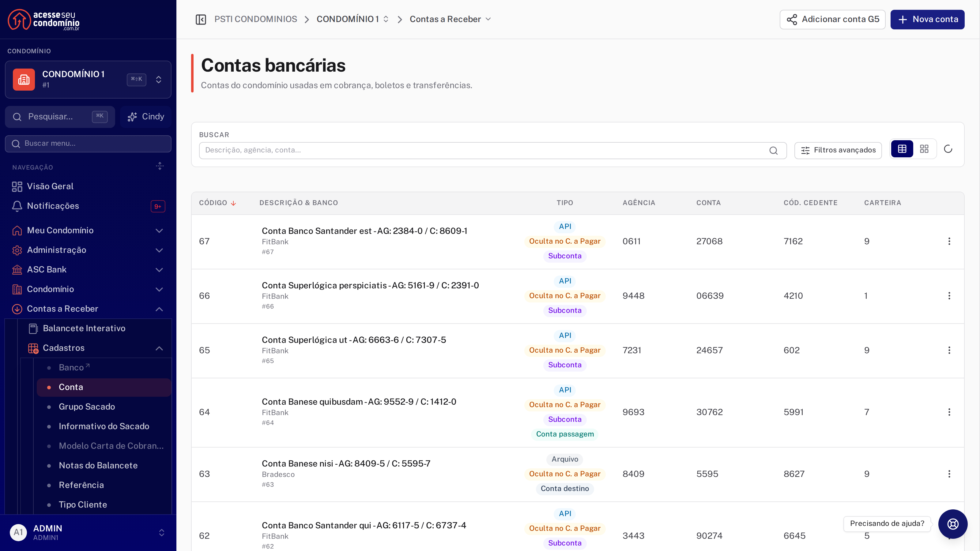Click the Buscar menu input field
980x551 pixels.
click(88, 144)
